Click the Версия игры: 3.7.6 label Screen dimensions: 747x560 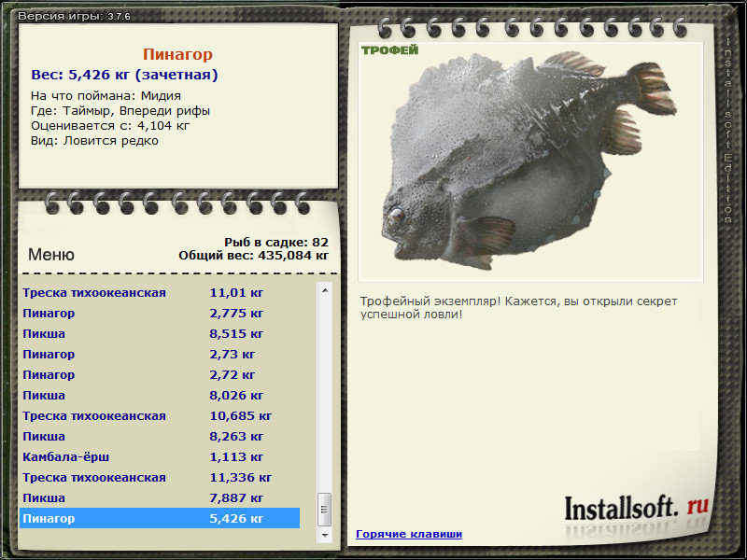(74, 16)
